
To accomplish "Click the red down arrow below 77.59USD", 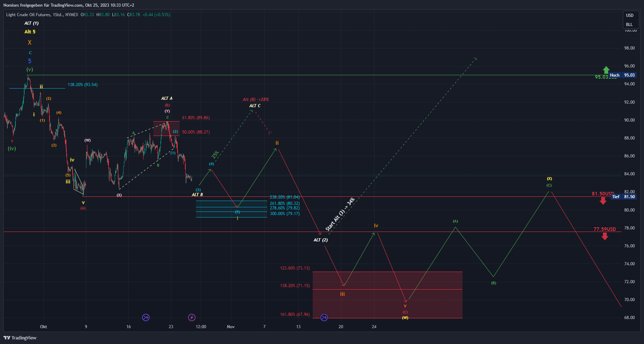I will pyautogui.click(x=605, y=236).
